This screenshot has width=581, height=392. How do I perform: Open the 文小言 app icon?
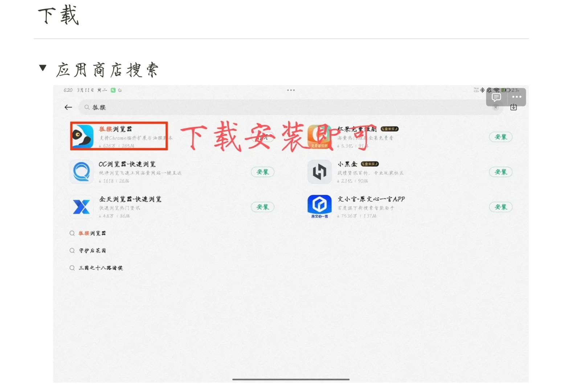coord(319,206)
